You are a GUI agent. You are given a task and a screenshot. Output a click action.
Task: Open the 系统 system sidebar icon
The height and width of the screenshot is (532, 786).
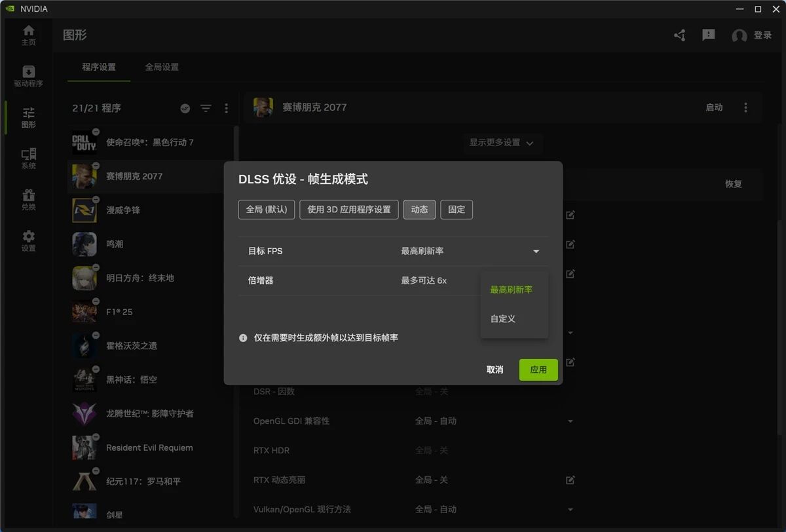point(28,159)
